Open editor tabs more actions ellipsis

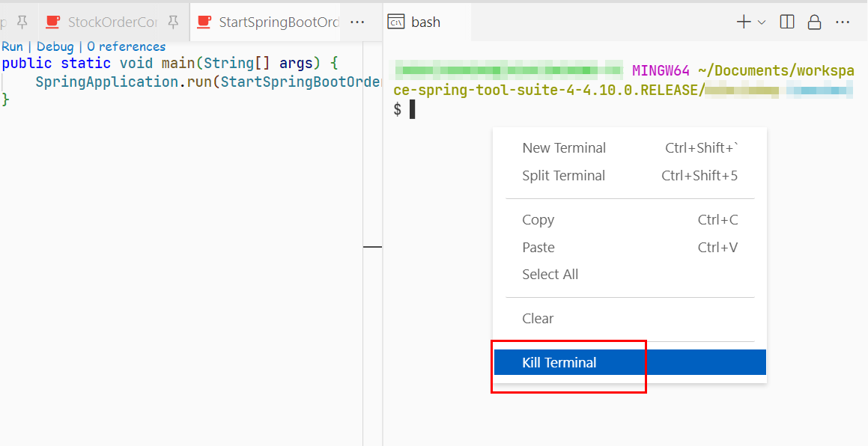[x=357, y=22]
